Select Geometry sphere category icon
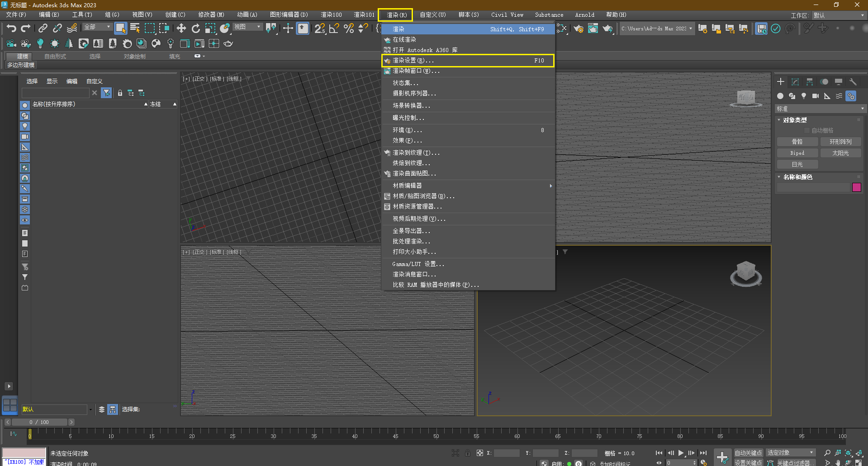This screenshot has width=868, height=466. [x=780, y=96]
